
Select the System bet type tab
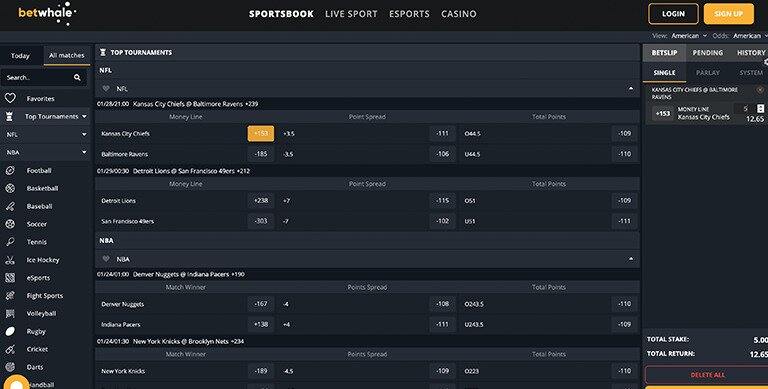click(x=751, y=73)
